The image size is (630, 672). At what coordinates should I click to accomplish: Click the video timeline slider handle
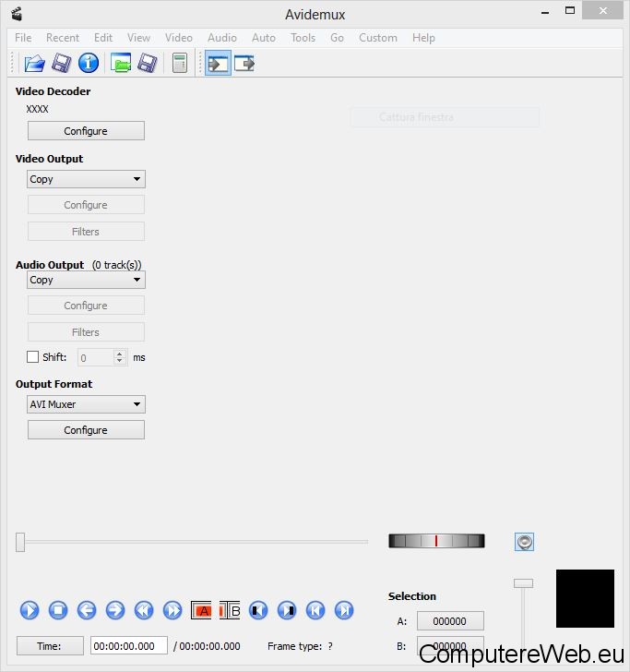tap(20, 542)
